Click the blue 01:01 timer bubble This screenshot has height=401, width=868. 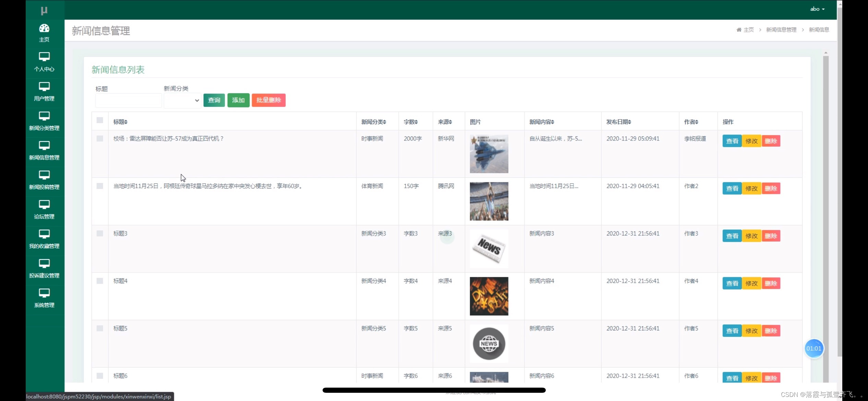pyautogui.click(x=813, y=349)
